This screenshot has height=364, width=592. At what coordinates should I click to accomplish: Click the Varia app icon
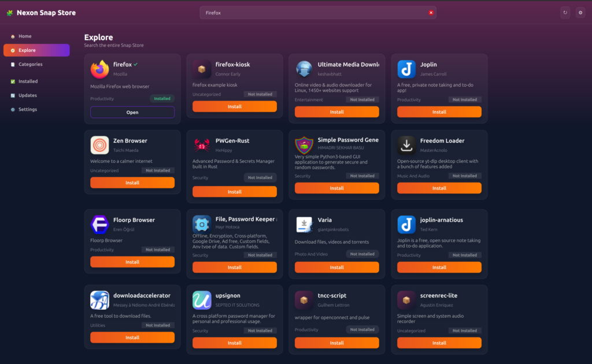[304, 224]
